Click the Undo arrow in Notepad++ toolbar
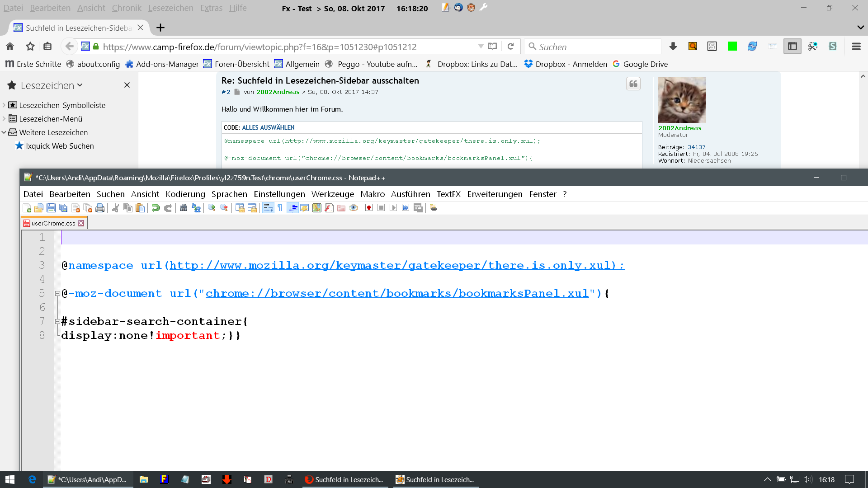This screenshot has height=488, width=868. coord(156,208)
